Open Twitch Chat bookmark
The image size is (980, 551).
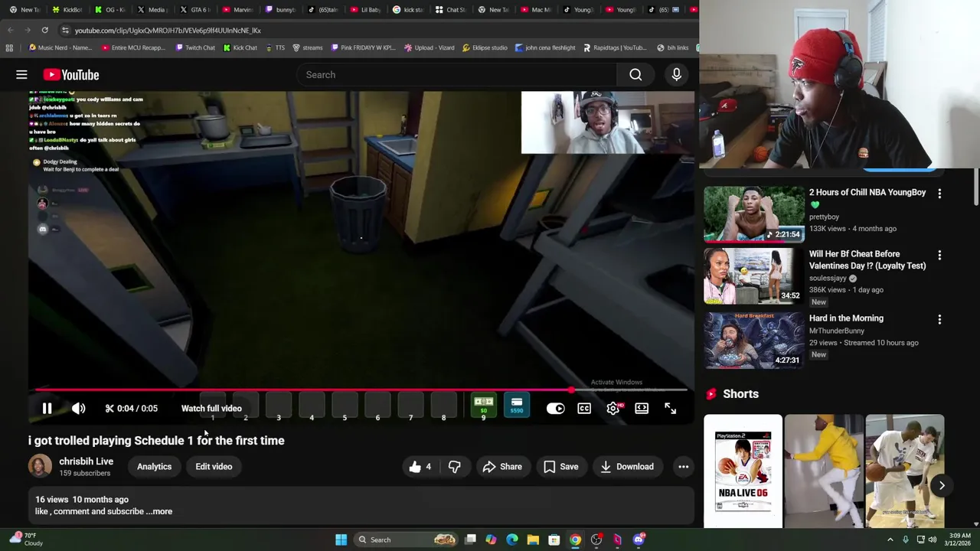[194, 47]
